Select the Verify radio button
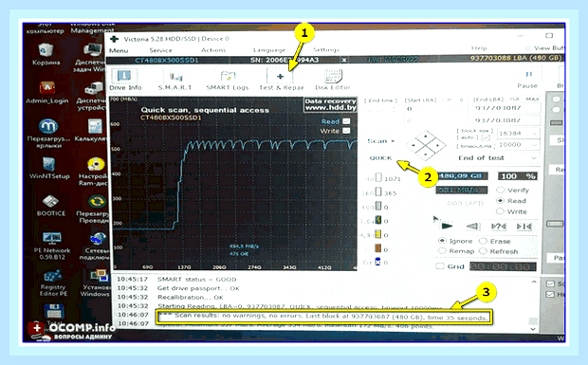Image resolution: width=588 pixels, height=365 pixels. pyautogui.click(x=500, y=190)
